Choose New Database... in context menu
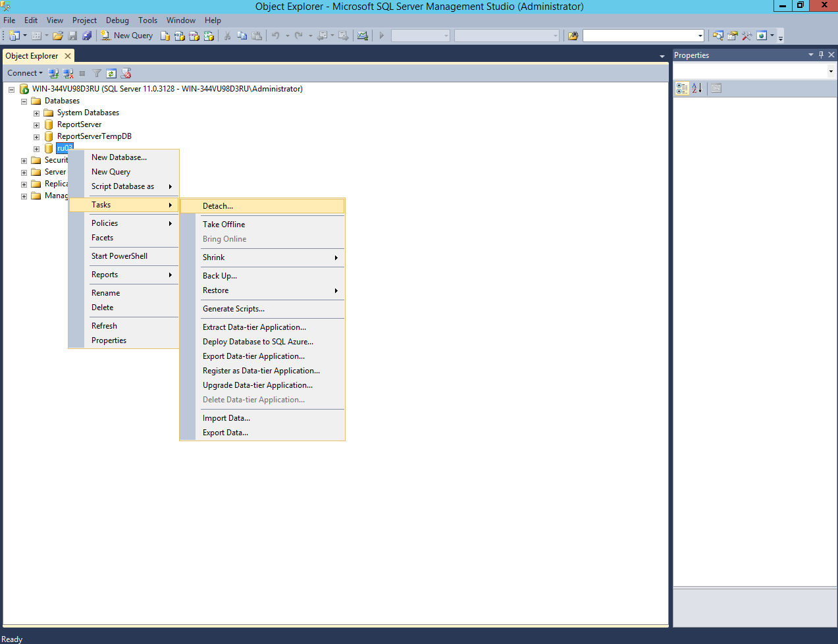This screenshot has width=838, height=644. pyautogui.click(x=124, y=157)
